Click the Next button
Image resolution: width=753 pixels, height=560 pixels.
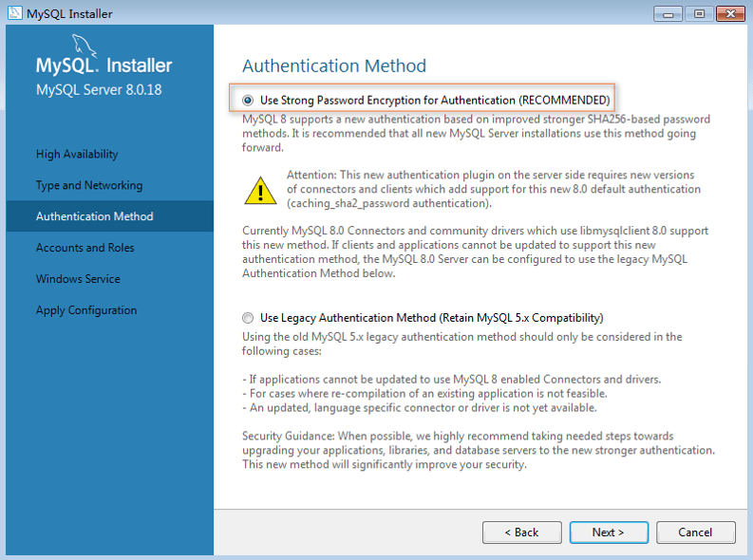609,532
